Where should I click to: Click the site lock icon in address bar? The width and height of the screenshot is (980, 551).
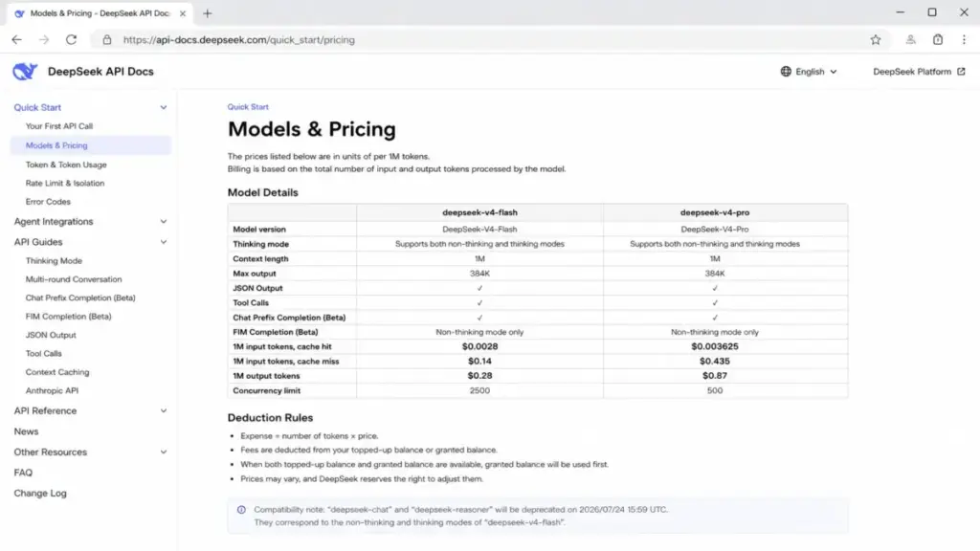(x=107, y=39)
